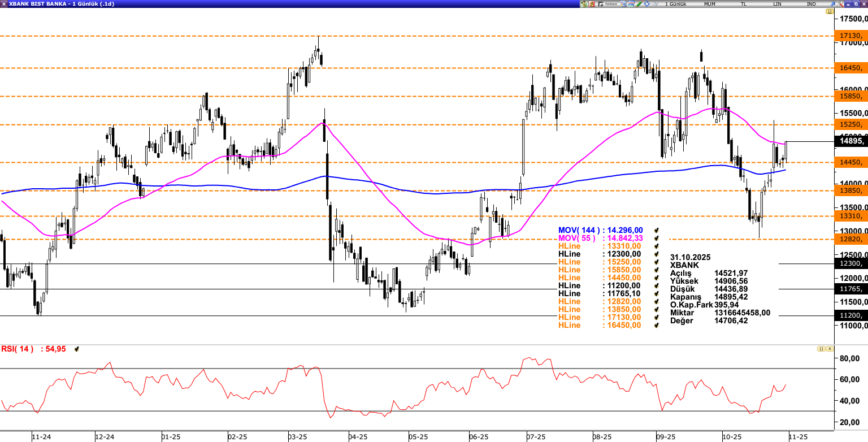Open the indicator list icon

pyautogui.click(x=623, y=4)
